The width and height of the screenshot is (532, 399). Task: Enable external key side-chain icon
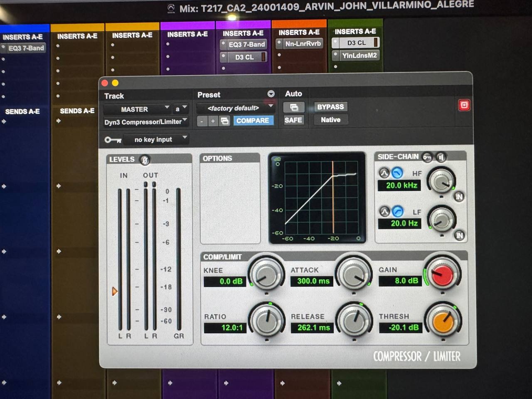coord(427,157)
